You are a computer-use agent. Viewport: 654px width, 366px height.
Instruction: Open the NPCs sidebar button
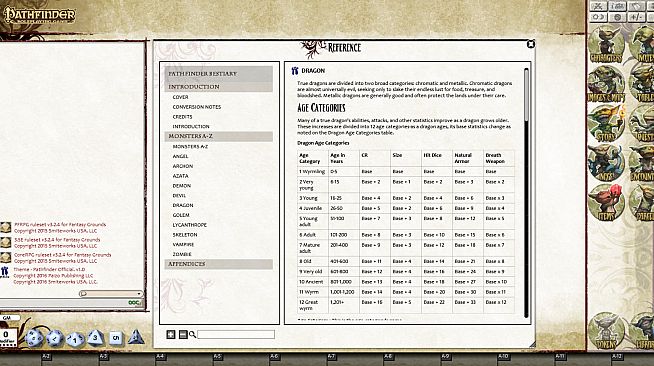606,163
